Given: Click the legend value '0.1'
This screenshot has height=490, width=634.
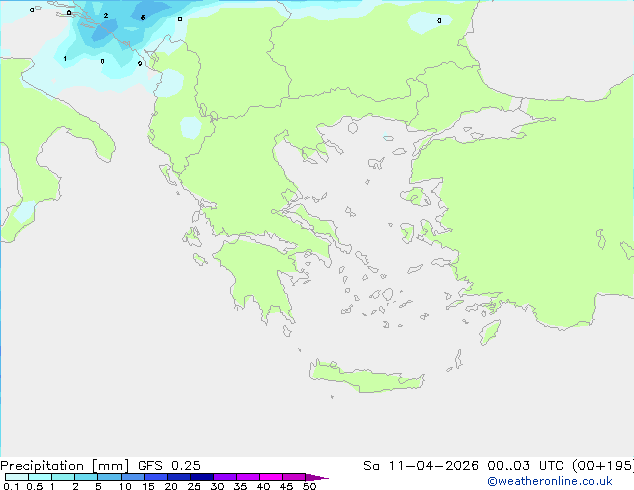Looking at the screenshot, I should 11,486.
